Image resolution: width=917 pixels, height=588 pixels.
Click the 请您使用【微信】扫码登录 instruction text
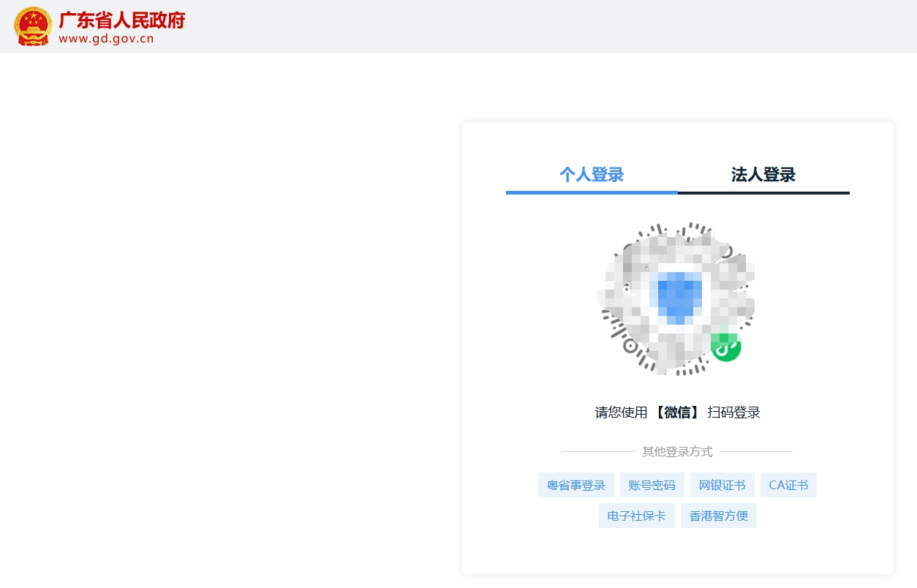678,412
